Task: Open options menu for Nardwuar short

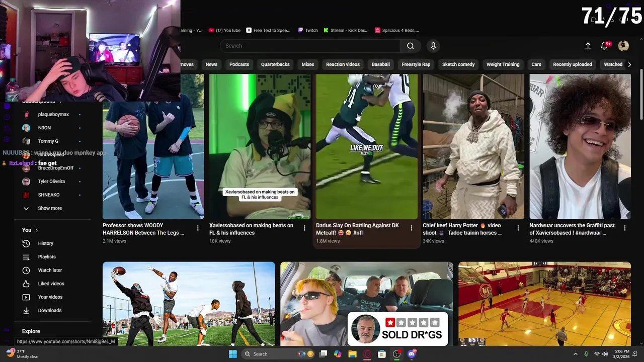Action: tap(625, 228)
